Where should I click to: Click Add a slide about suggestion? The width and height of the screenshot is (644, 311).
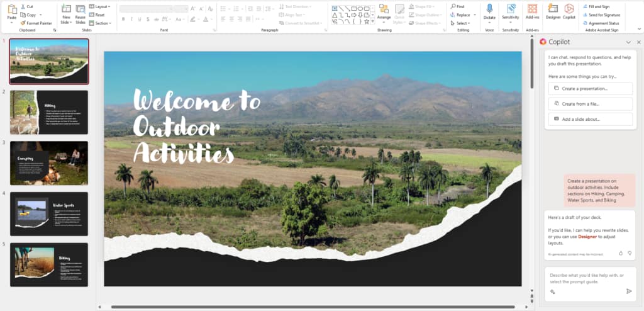590,119
